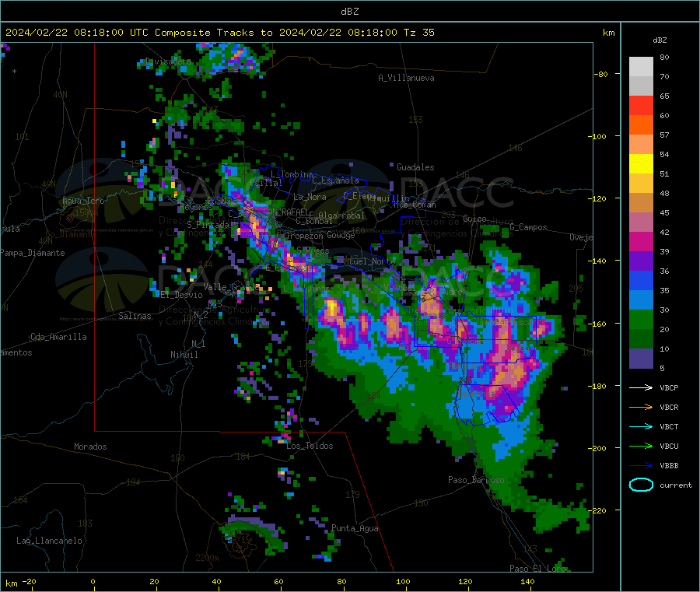Select the light blue 30 dBZ swatch
The image size is (700, 592).
[x=641, y=300]
